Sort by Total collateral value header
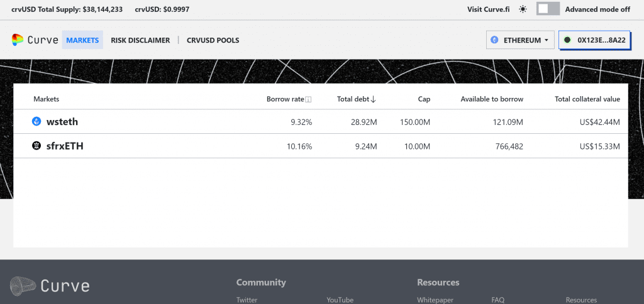 [587, 99]
